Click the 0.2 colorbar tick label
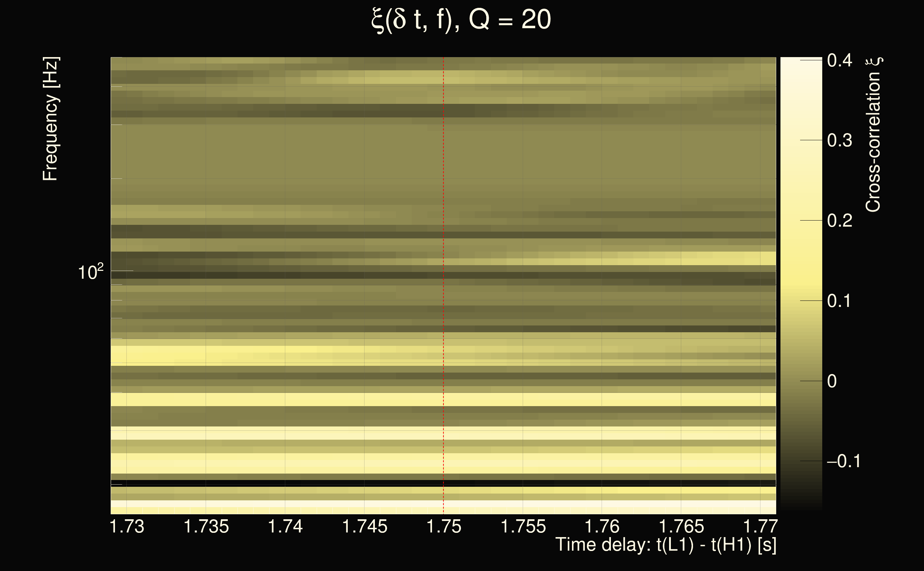924x571 pixels. pyautogui.click(x=839, y=221)
